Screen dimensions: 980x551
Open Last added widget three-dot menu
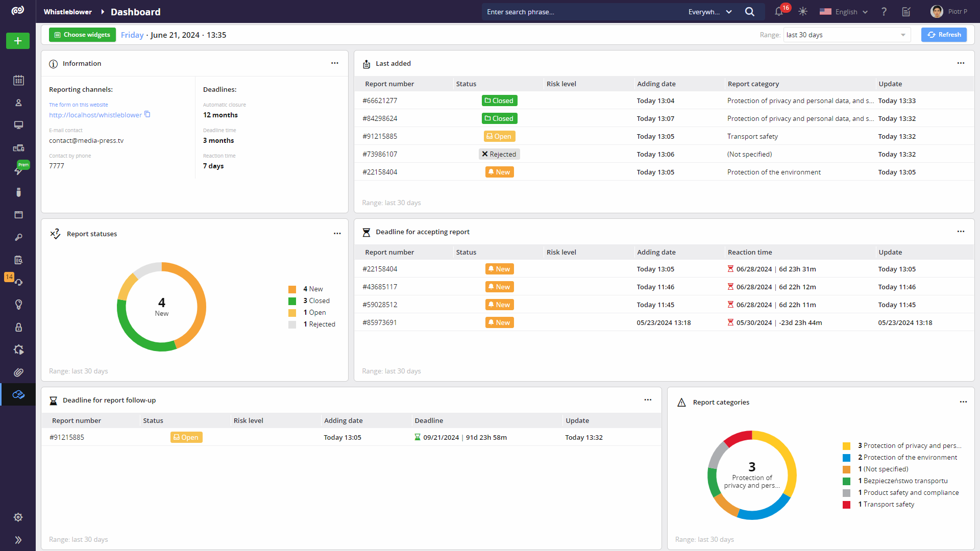(x=961, y=63)
